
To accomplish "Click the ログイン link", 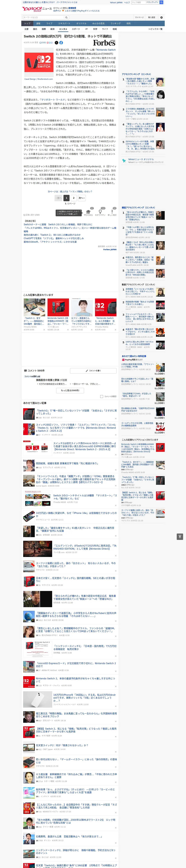I will point(57,11).
